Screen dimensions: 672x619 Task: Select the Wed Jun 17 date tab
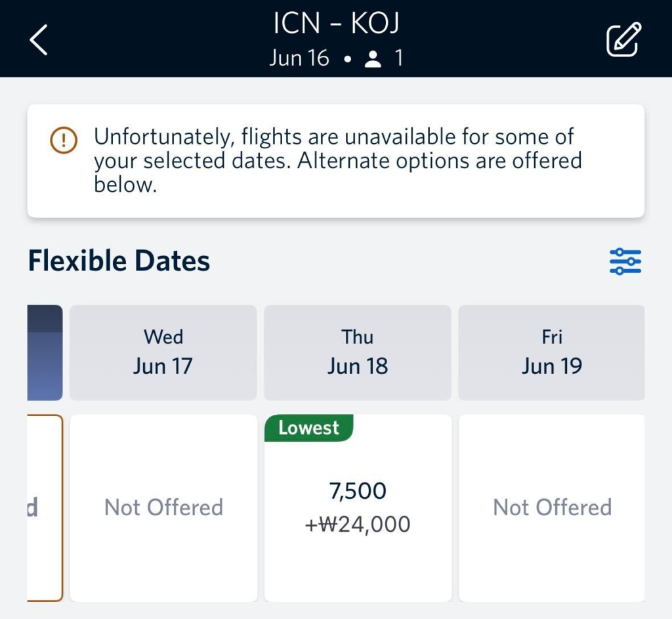[163, 352]
